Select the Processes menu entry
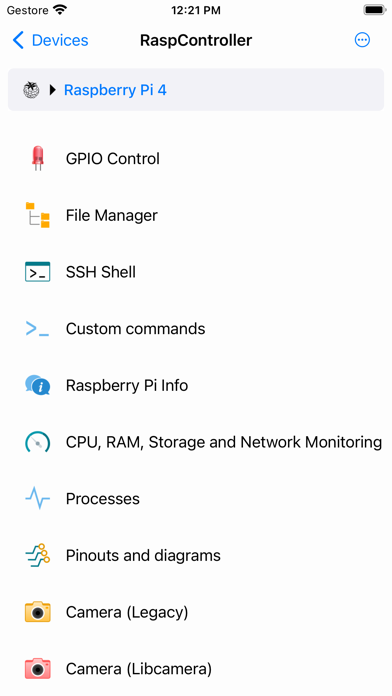This screenshot has height=696, width=392. pyautogui.click(x=196, y=498)
